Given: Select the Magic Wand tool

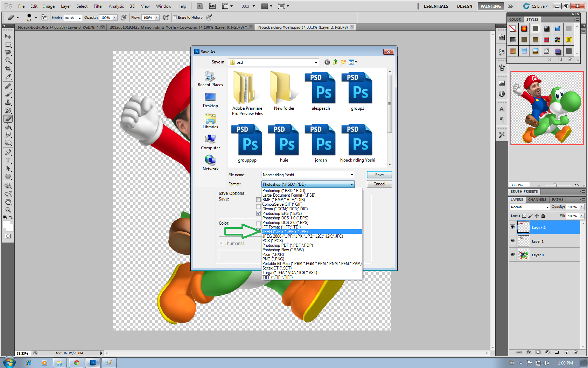Looking at the screenshot, I should 8,61.
